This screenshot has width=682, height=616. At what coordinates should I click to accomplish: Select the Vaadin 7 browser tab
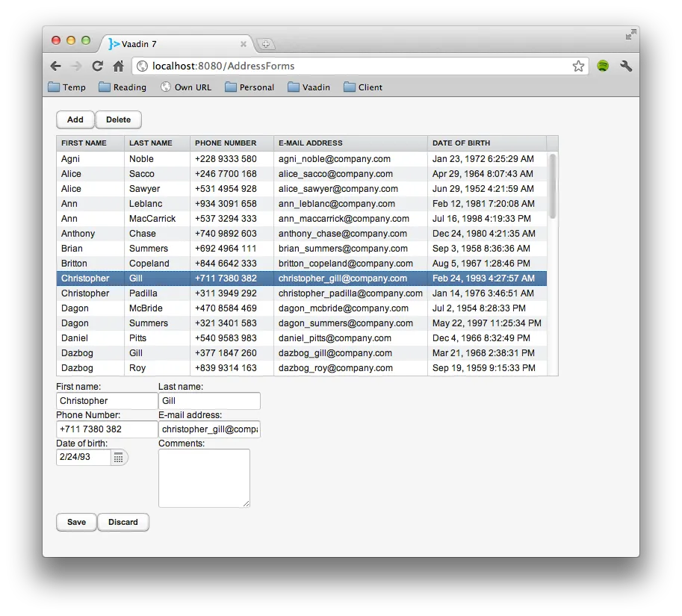click(172, 43)
